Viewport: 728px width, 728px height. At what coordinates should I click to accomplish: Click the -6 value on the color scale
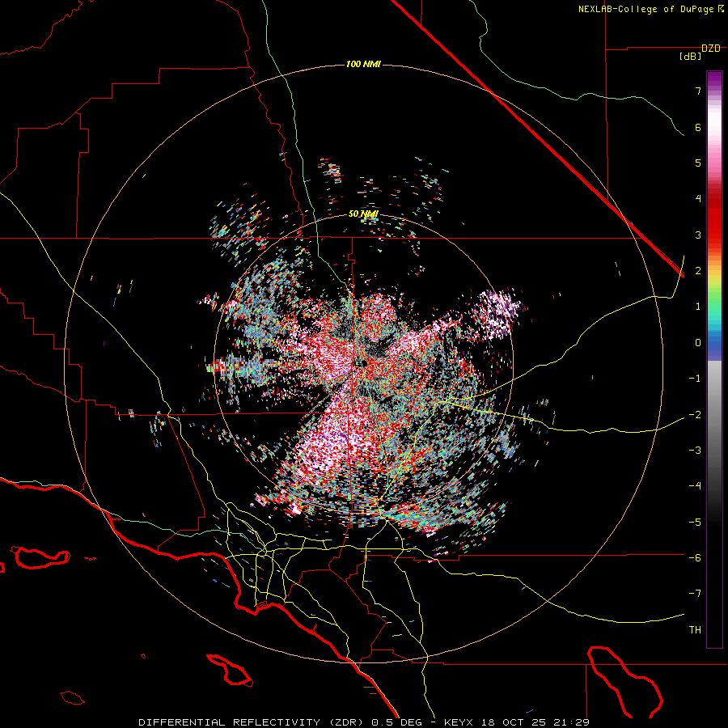[x=695, y=558]
